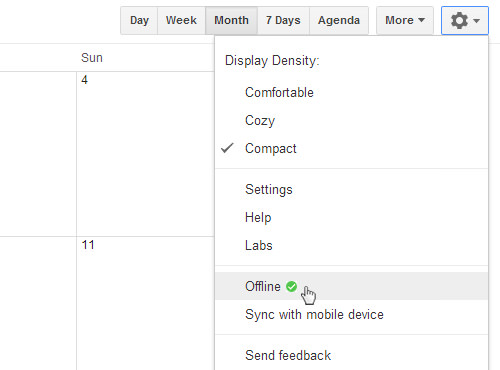Click the arrow beside the gear icon
Image resolution: width=500 pixels, height=370 pixels.
477,21
